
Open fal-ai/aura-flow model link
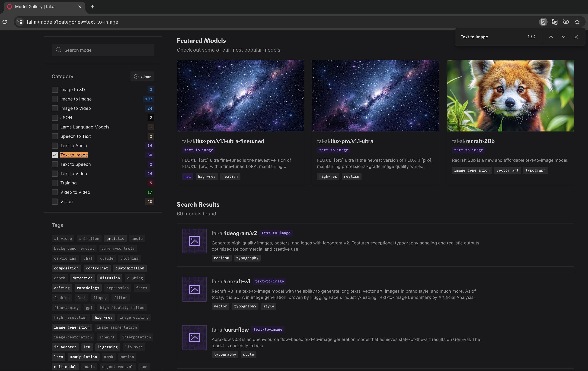230,329
